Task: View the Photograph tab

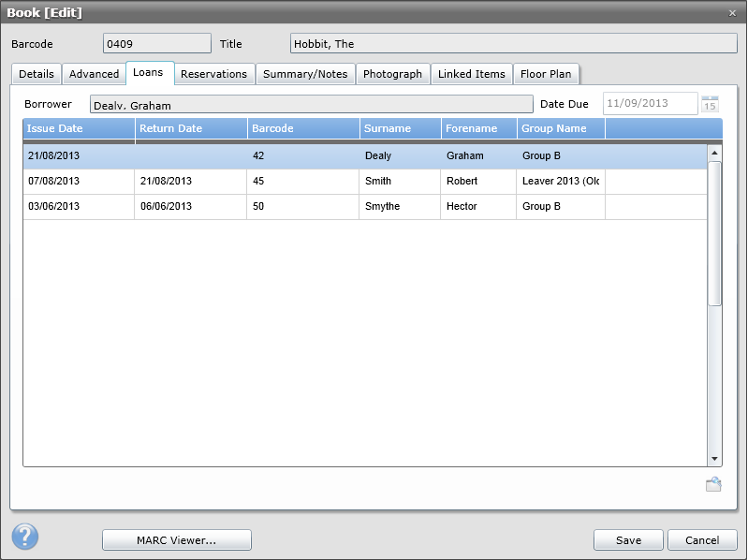Action: pos(392,74)
